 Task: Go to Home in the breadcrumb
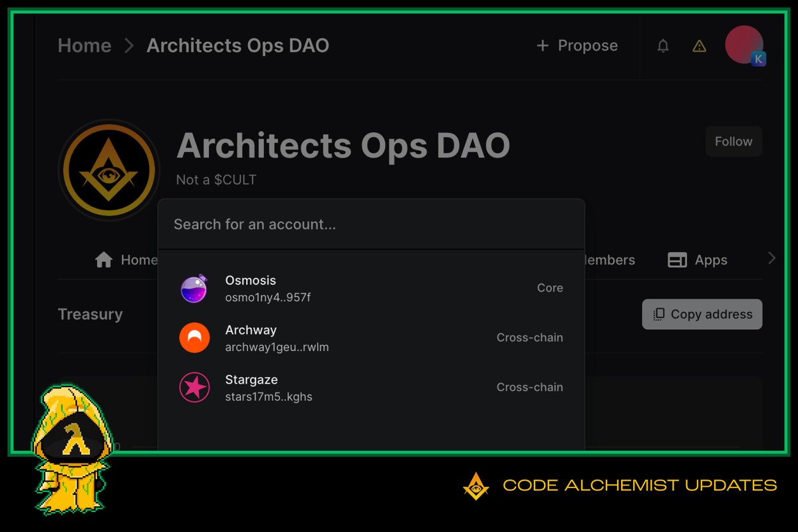(x=84, y=45)
